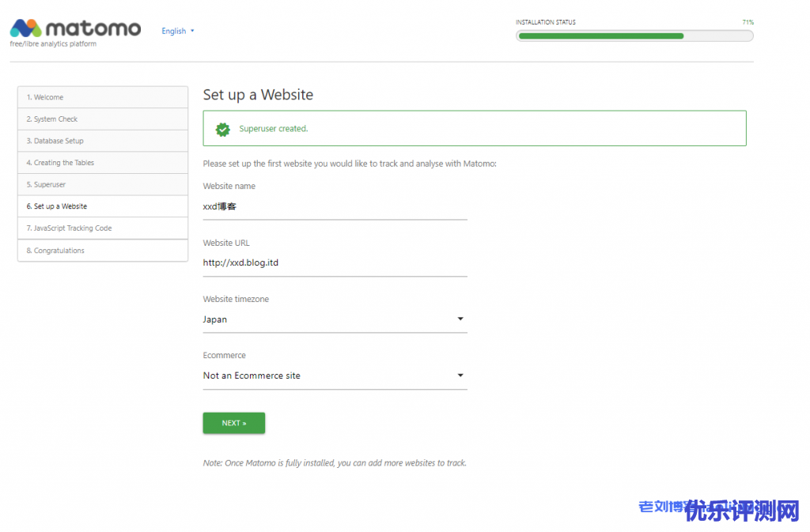Click the Website timezone label
The width and height of the screenshot is (810, 532).
236,300
